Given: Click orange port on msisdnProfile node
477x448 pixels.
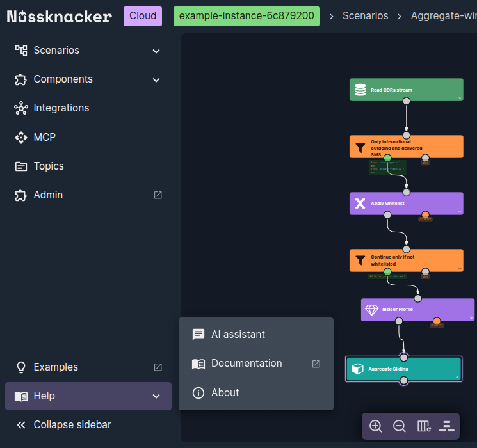Looking at the screenshot, I should [437, 321].
